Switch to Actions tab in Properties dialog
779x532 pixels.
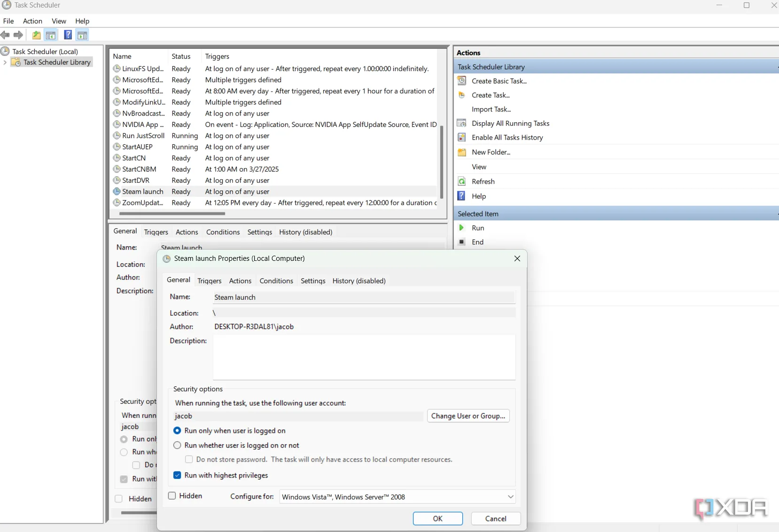coord(240,281)
